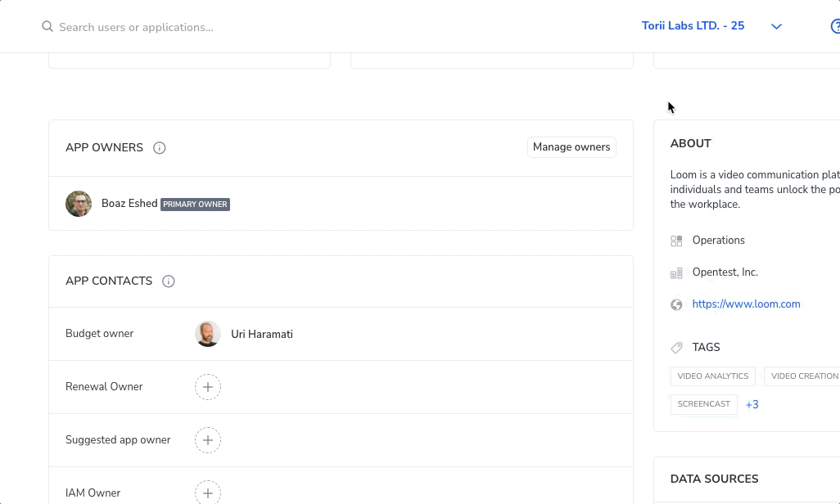
Task: Show the +3 more tags
Action: coord(752,404)
